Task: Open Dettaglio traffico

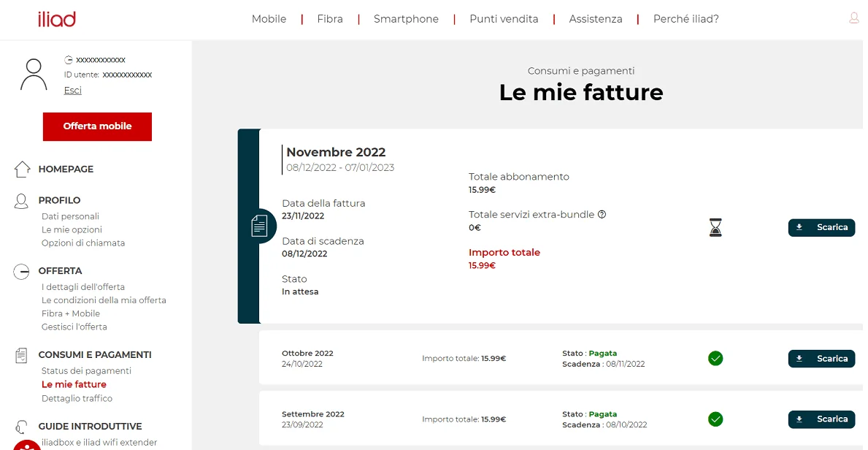Action: coord(77,398)
